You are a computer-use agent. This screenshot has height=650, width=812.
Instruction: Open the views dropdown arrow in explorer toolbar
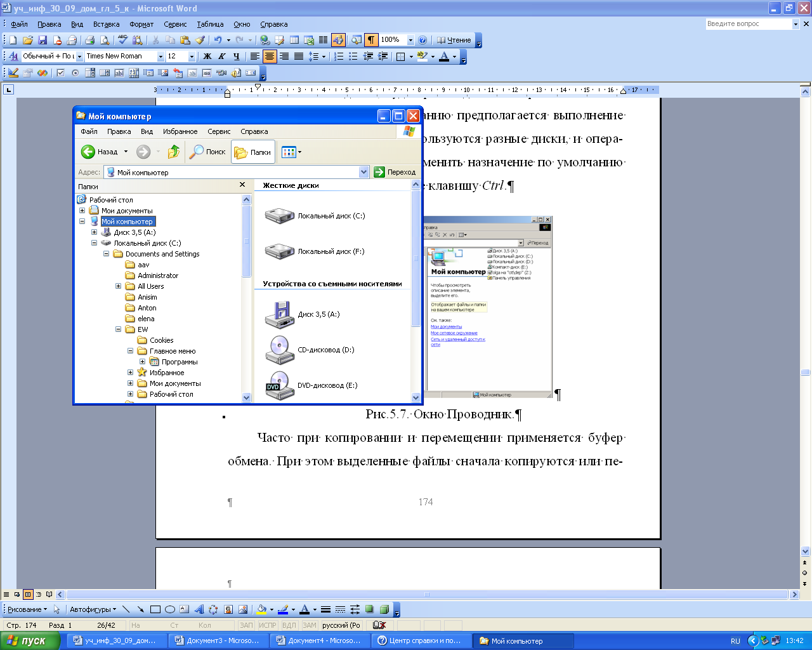(x=299, y=152)
